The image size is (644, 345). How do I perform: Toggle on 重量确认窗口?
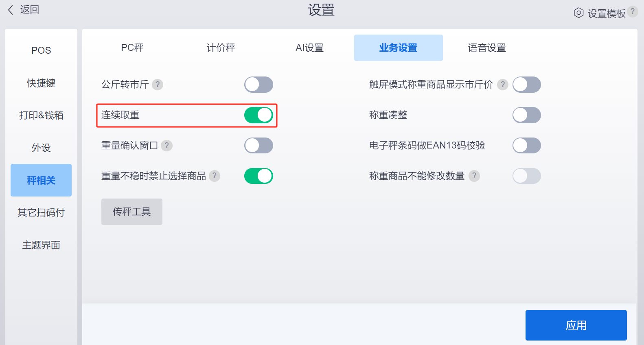click(258, 146)
